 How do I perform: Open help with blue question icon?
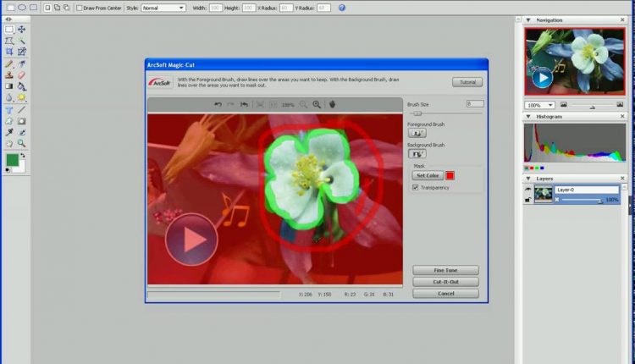[x=342, y=8]
